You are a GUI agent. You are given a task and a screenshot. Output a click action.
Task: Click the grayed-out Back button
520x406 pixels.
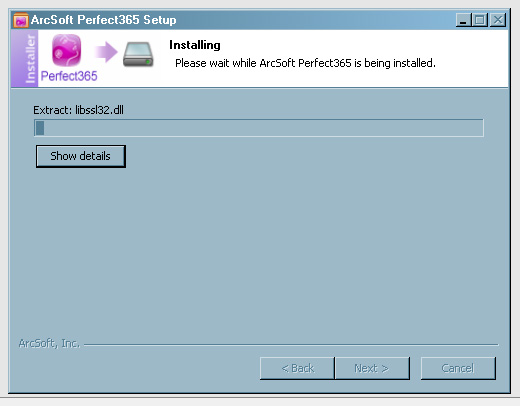(x=297, y=368)
